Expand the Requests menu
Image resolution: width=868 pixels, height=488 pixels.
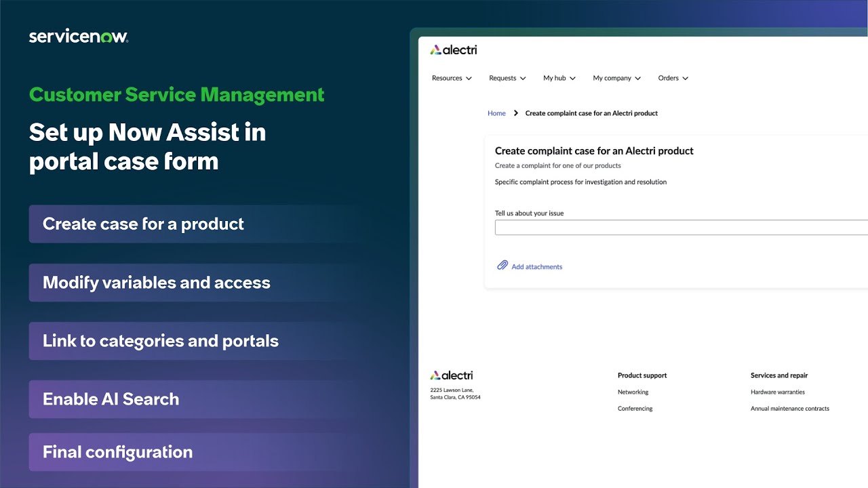507,78
